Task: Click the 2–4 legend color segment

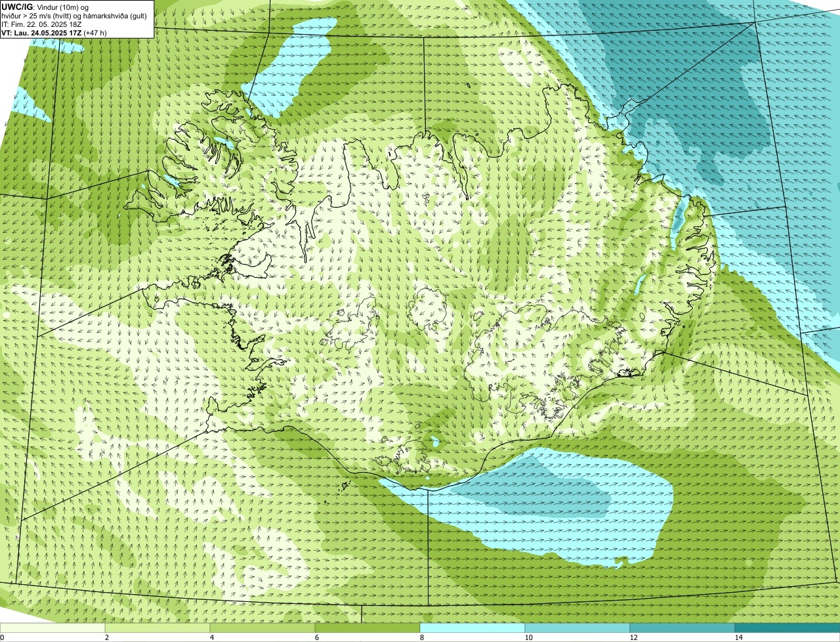Action: (x=157, y=628)
